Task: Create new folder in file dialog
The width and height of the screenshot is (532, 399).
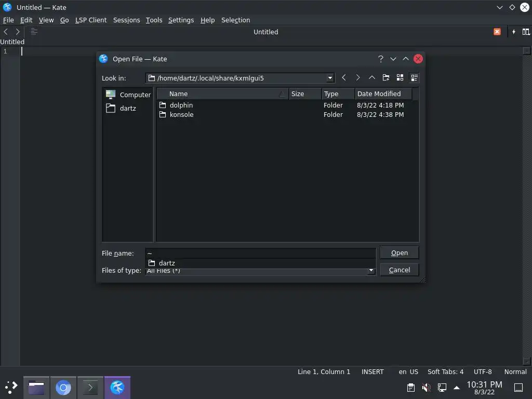Action: pos(386,78)
